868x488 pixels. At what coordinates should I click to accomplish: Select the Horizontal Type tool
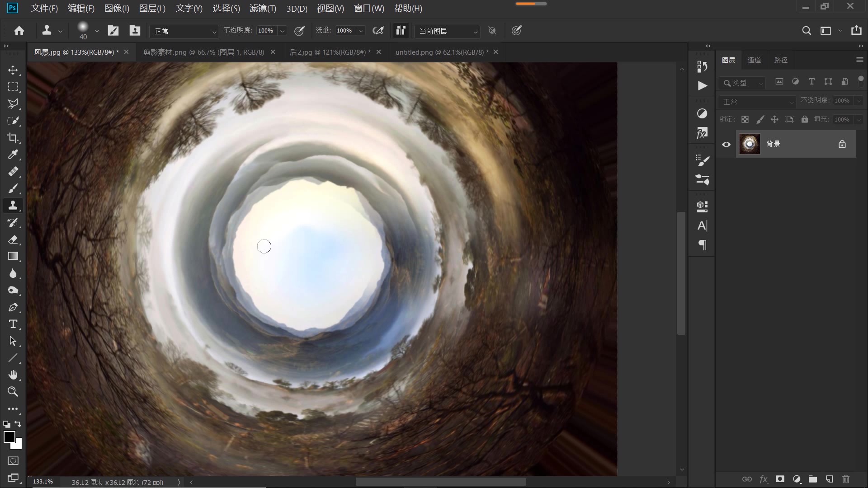[13, 324]
